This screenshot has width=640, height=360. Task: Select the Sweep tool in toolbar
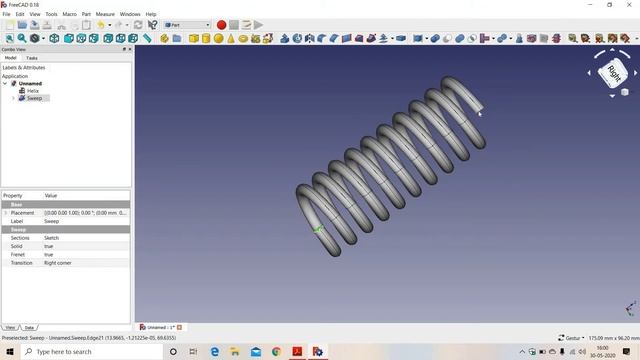tap(371, 38)
